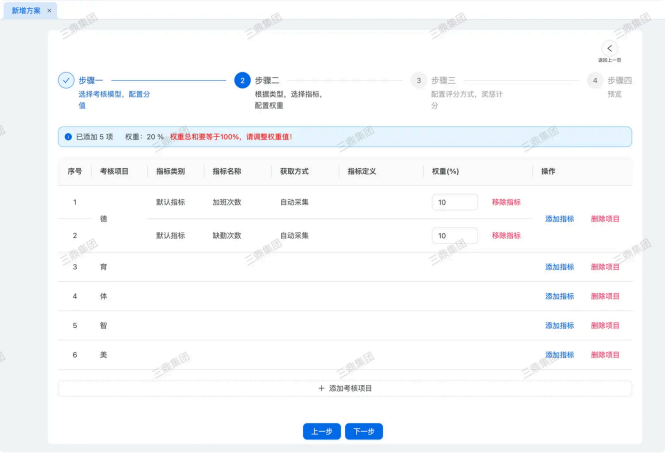The height and width of the screenshot is (453, 665).
Task: Go back with the 上一步 button
Action: 321,432
